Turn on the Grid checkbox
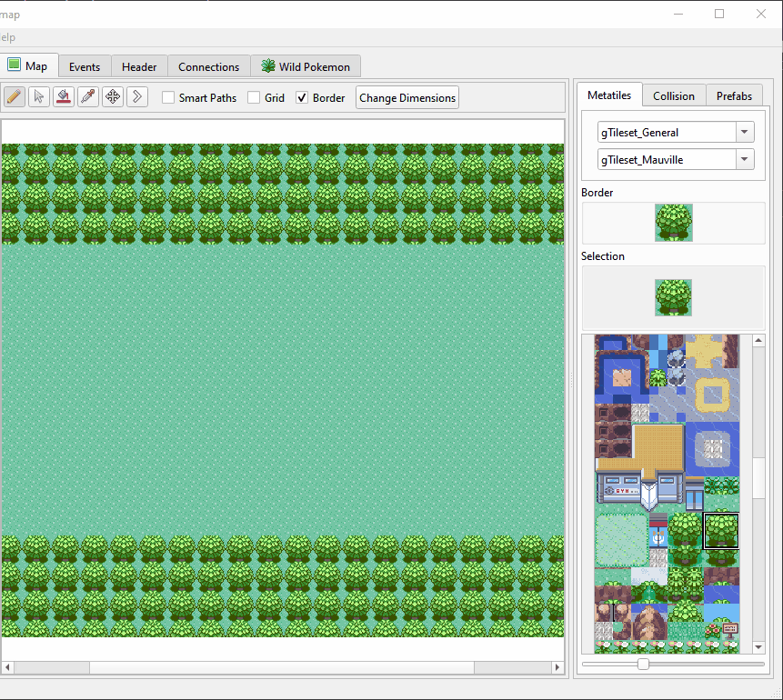 pyautogui.click(x=254, y=98)
